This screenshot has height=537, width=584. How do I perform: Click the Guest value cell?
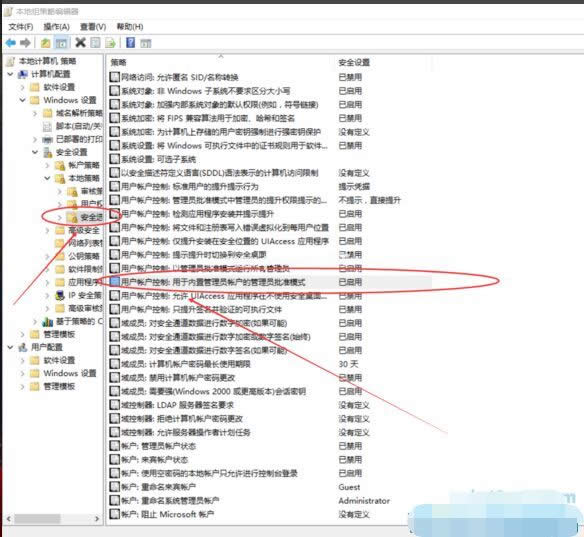point(349,487)
